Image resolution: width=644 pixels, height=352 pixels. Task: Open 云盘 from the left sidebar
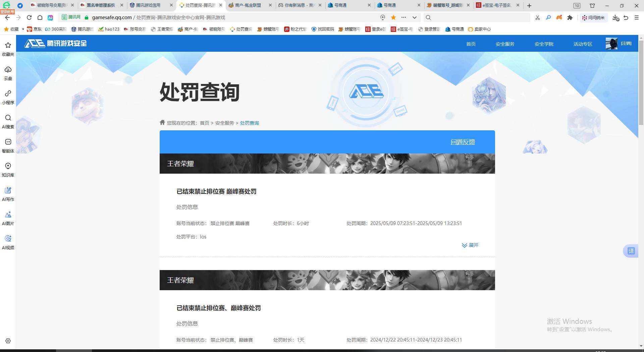8,73
